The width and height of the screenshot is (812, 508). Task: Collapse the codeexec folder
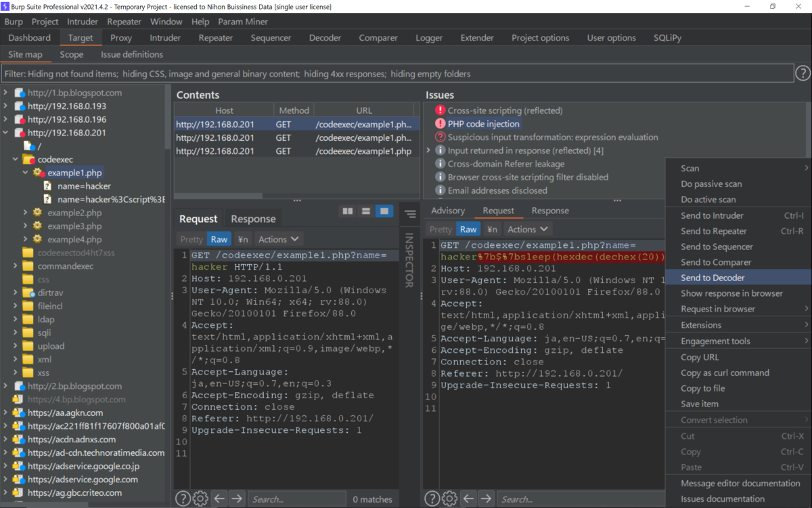[16, 160]
